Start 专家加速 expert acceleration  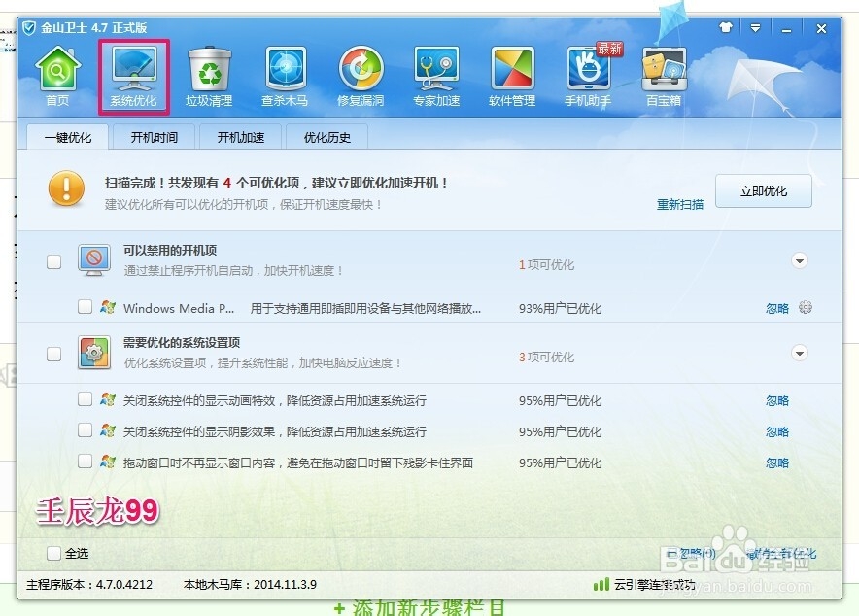coord(435,73)
